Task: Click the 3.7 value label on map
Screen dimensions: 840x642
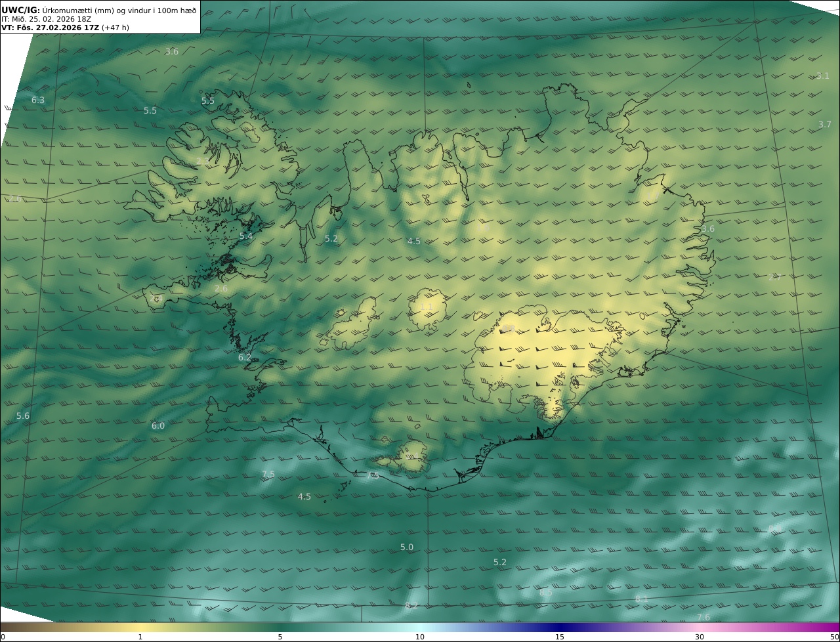Action: (825, 125)
